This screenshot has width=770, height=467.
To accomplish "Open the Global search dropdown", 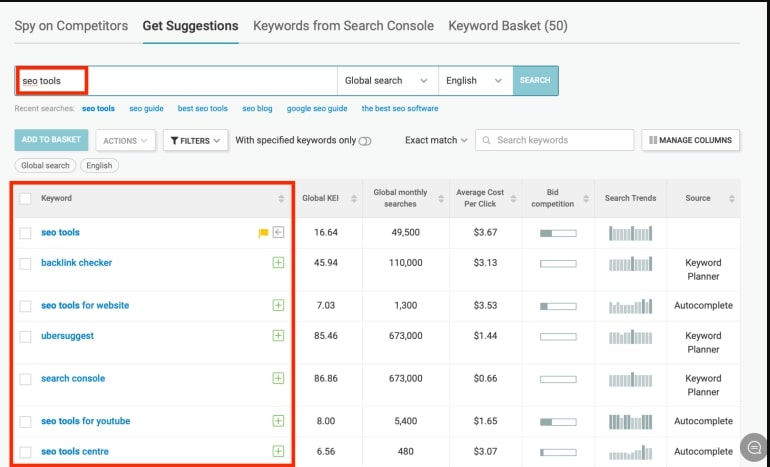I will pyautogui.click(x=387, y=81).
